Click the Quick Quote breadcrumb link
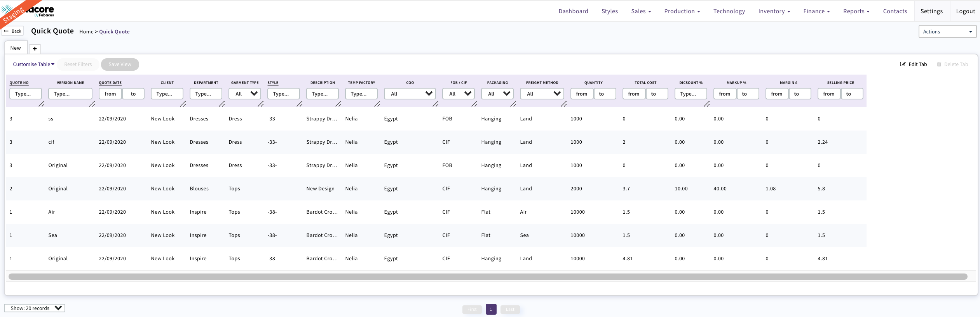The image size is (980, 317). [x=114, y=31]
